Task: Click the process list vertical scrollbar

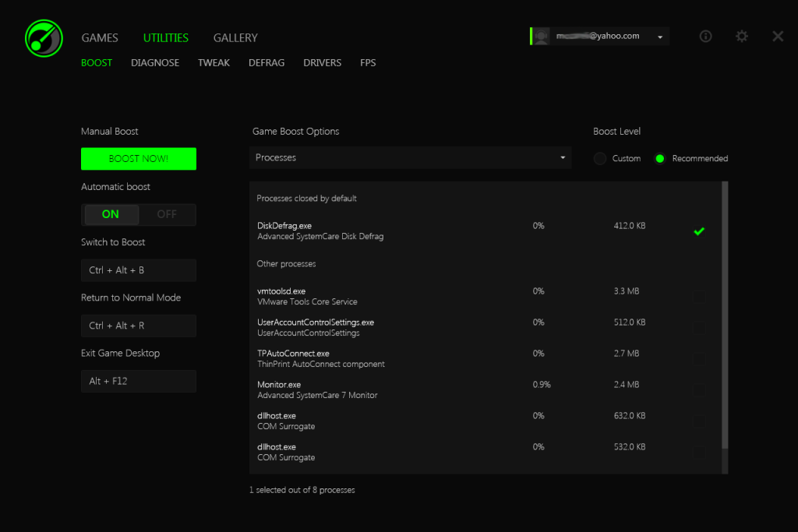Action: [x=725, y=315]
